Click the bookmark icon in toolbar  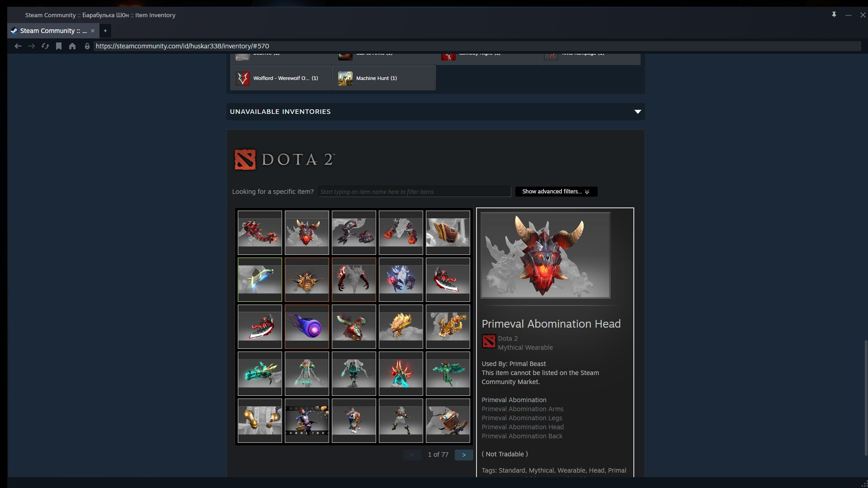[59, 46]
